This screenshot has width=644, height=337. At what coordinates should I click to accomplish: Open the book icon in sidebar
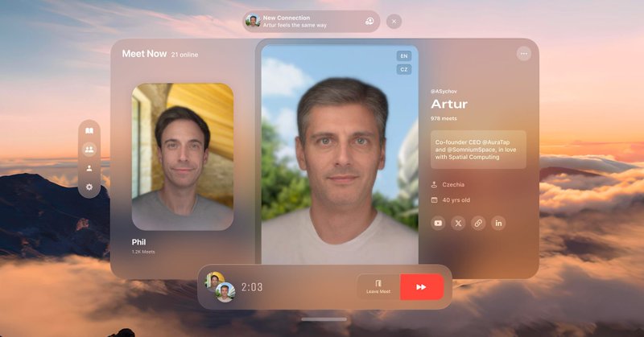tap(89, 130)
